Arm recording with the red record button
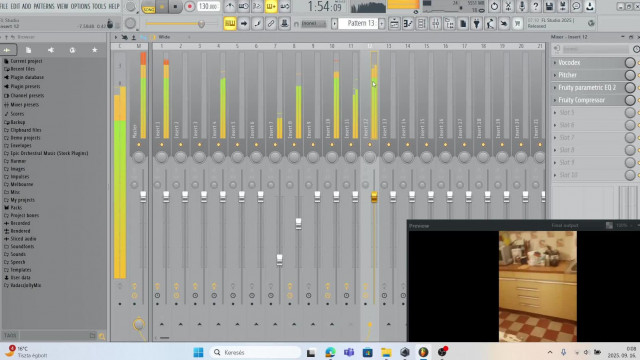This screenshot has width=640, height=360. (189, 7)
